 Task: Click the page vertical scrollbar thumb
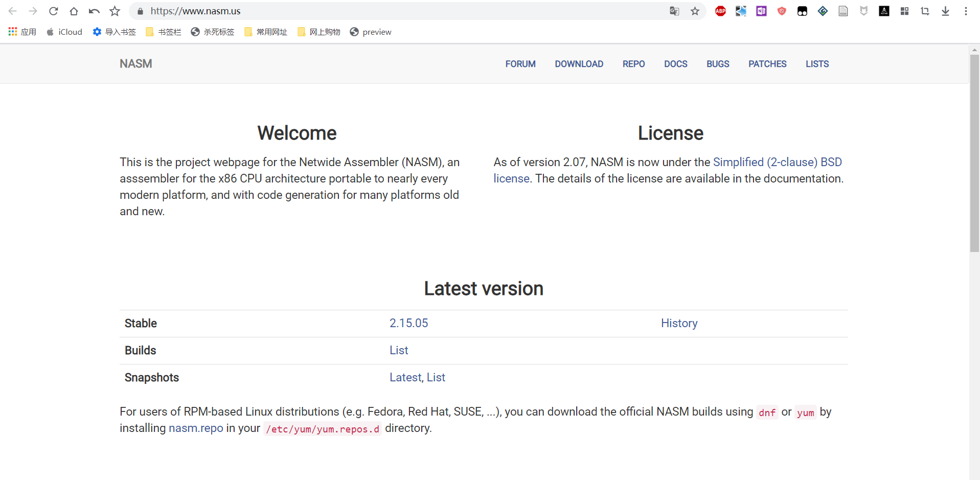(974, 153)
